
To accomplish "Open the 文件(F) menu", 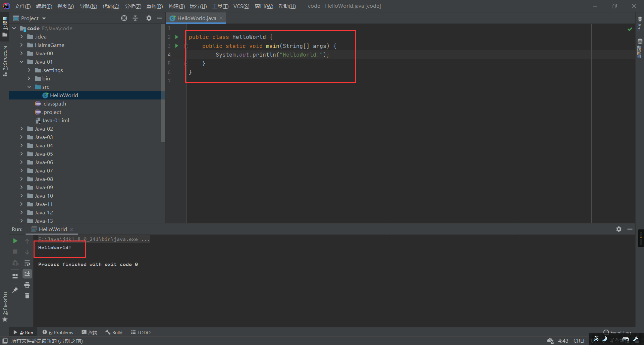I will point(22,6).
